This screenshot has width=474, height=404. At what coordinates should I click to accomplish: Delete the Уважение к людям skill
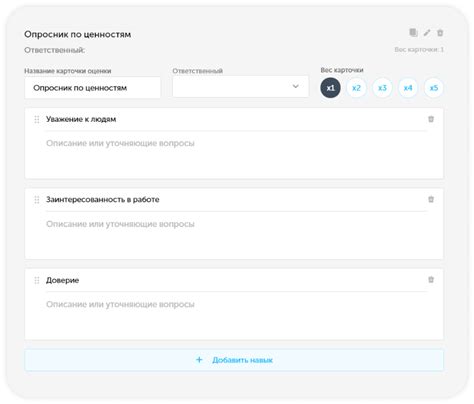coord(431,119)
